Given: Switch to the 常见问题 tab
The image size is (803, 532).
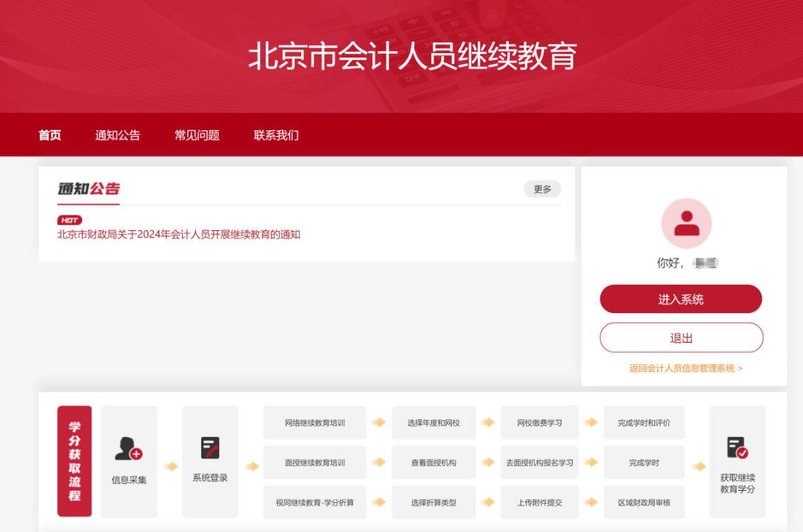Looking at the screenshot, I should [x=199, y=135].
